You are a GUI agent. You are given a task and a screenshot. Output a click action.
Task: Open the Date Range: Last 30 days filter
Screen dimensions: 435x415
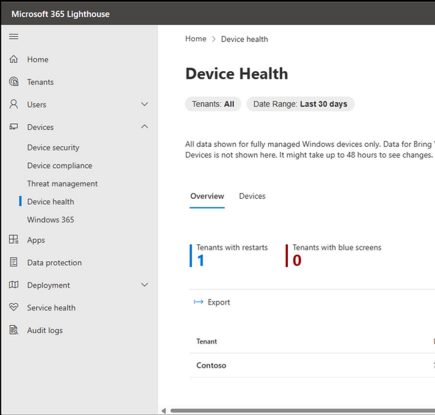(x=300, y=104)
